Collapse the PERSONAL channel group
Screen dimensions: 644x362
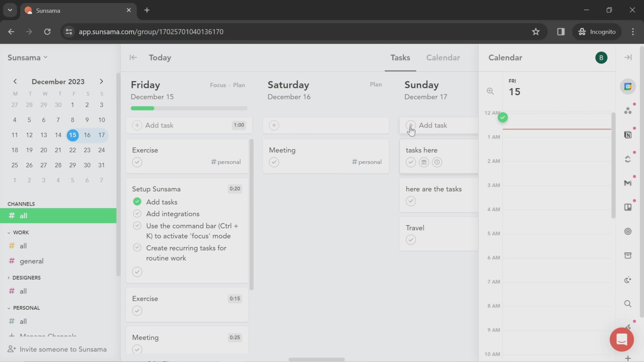pyautogui.click(x=9, y=308)
